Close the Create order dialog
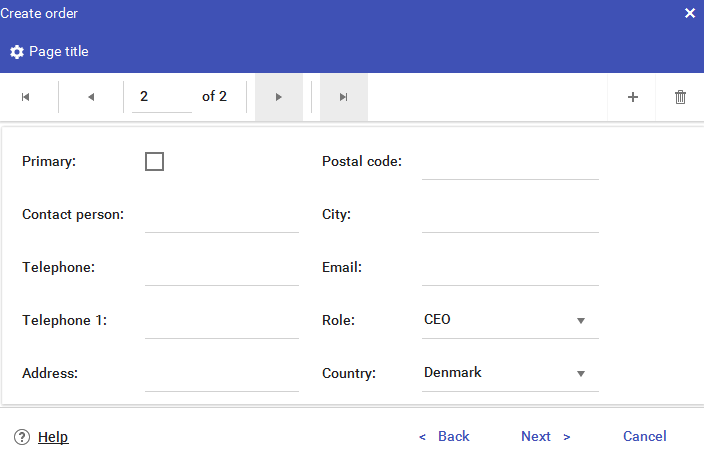This screenshot has width=705, height=461. [x=690, y=13]
